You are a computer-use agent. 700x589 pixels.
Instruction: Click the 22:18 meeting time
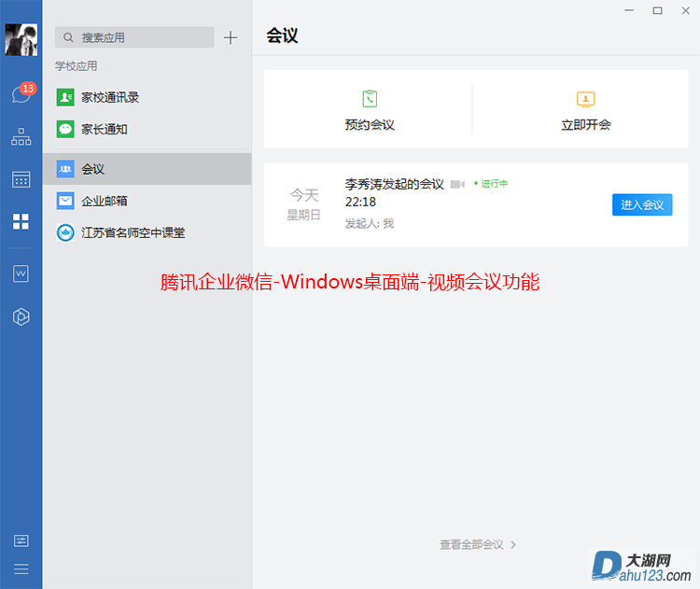(360, 202)
